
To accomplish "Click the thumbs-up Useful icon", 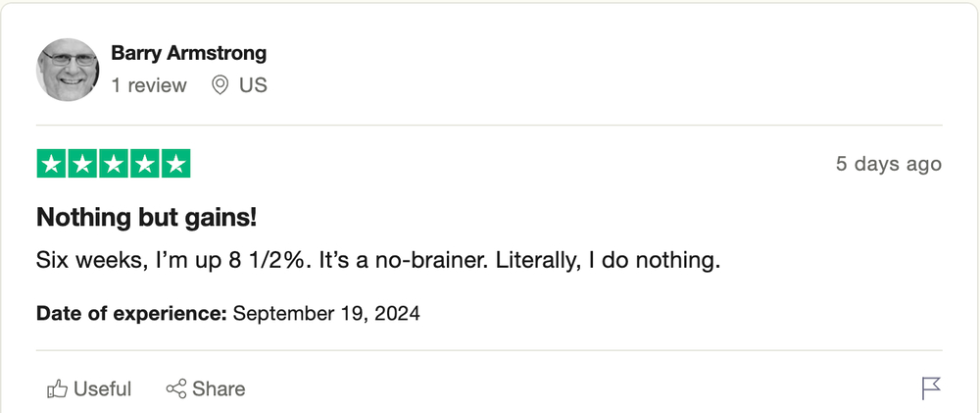I will (x=57, y=389).
